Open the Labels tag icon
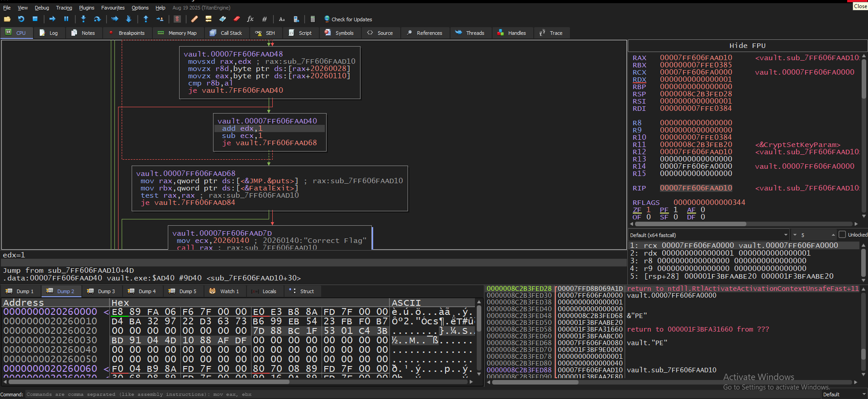This screenshot has width=868, height=399. pyautogui.click(x=223, y=19)
